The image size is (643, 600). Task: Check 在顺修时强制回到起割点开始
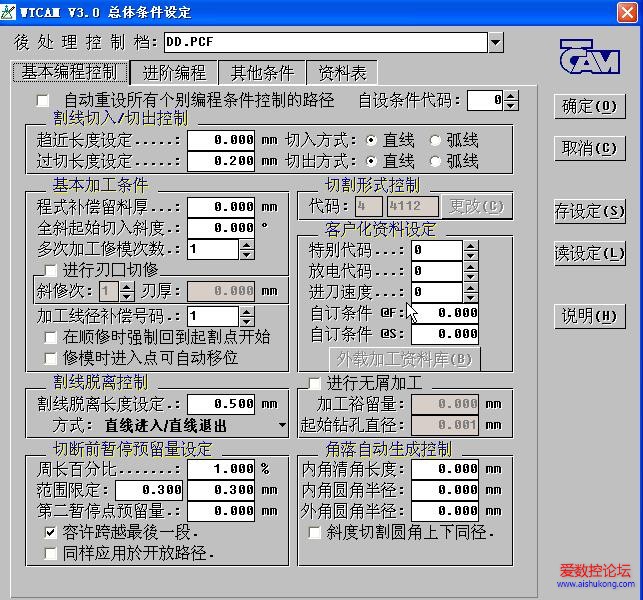[x=50, y=337]
